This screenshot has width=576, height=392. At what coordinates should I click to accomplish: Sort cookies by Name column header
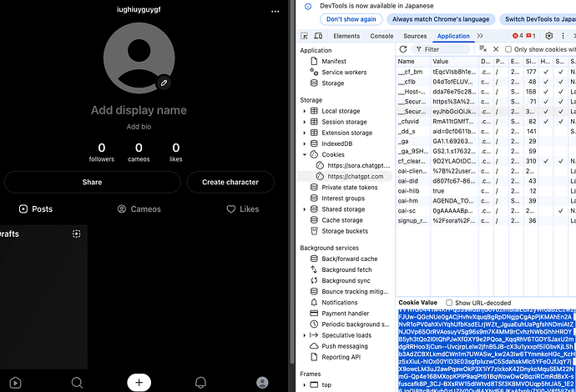412,61
